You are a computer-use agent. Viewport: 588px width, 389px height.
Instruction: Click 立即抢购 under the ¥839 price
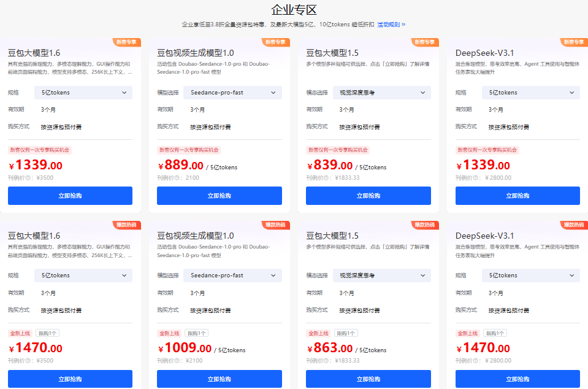click(368, 196)
